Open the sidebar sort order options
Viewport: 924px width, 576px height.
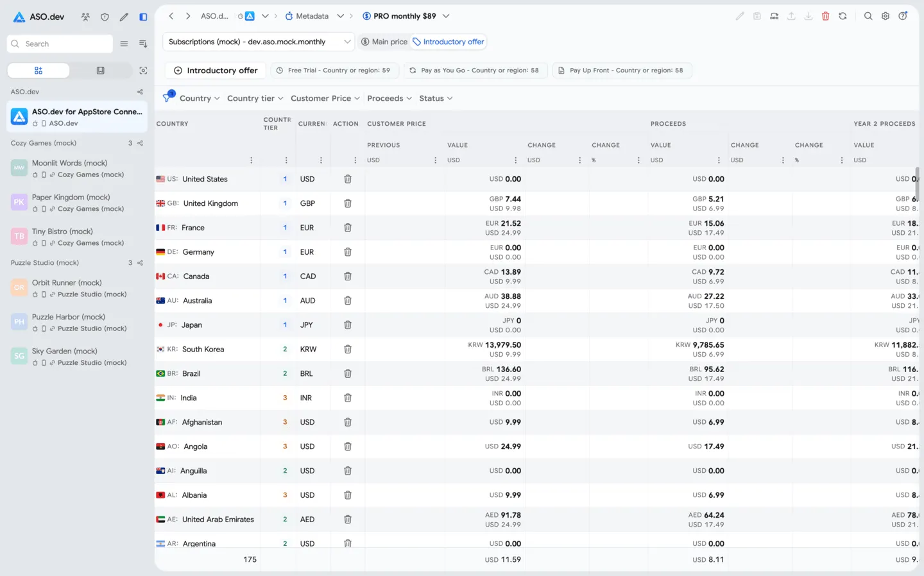(143, 44)
